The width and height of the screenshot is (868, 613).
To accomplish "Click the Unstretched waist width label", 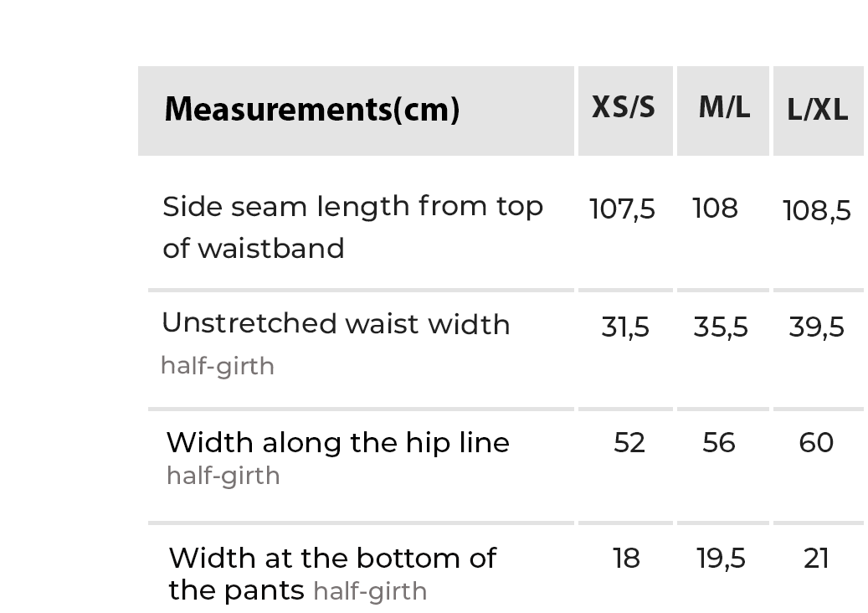I will (x=336, y=324).
